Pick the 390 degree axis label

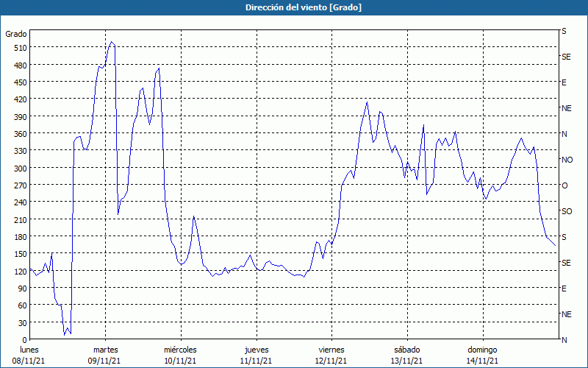[x=21, y=117]
